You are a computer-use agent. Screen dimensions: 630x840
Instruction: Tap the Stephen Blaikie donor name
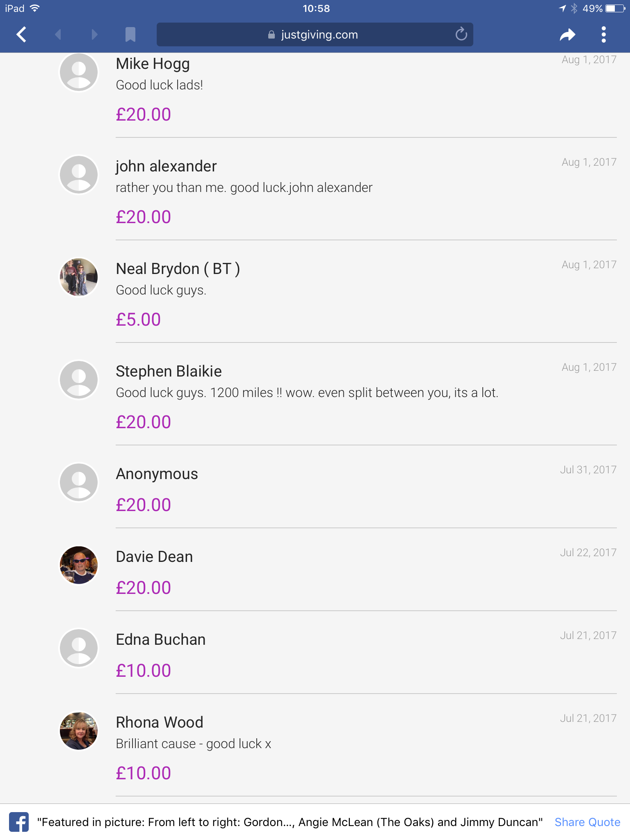[x=169, y=371]
